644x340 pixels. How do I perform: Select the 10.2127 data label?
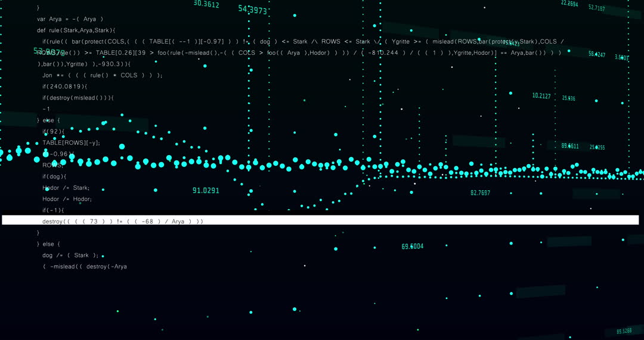tap(541, 96)
